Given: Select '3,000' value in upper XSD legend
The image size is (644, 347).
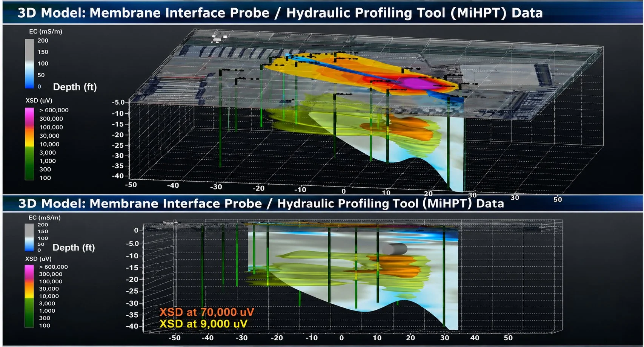Looking at the screenshot, I should (48, 153).
